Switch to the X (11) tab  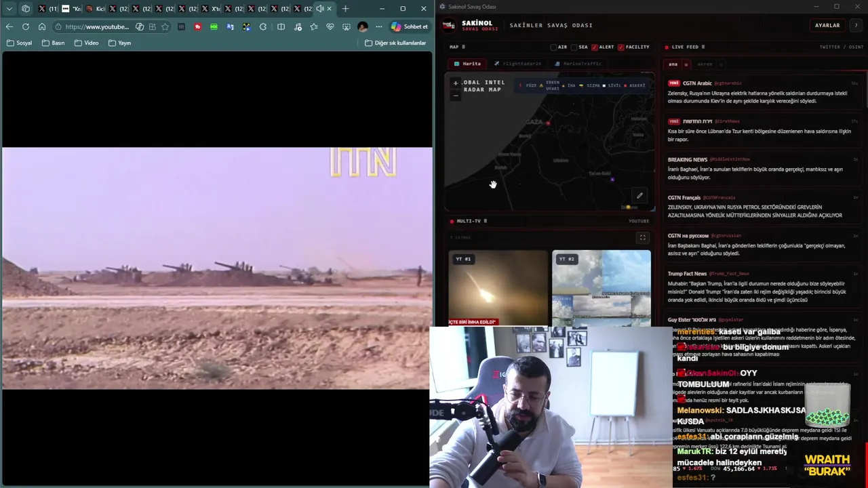(47, 8)
